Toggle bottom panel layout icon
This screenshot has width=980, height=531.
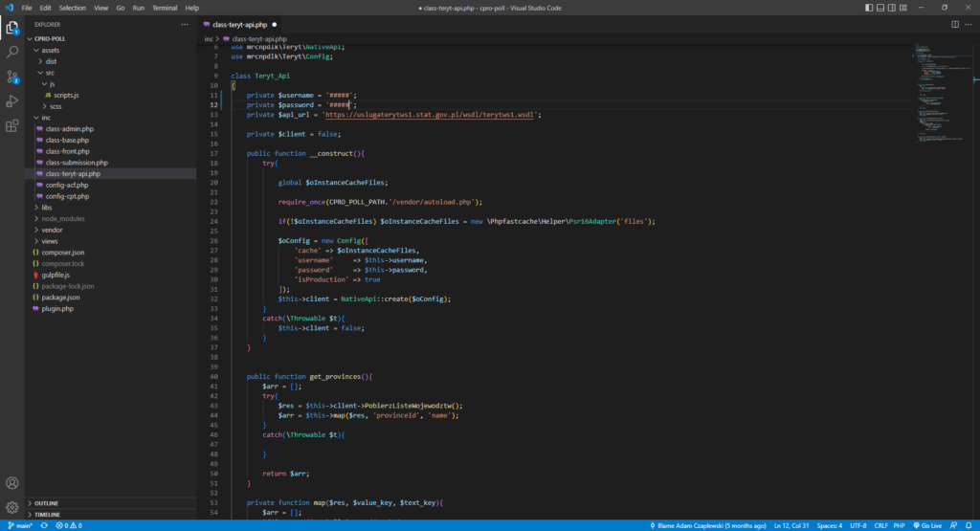pyautogui.click(x=880, y=8)
